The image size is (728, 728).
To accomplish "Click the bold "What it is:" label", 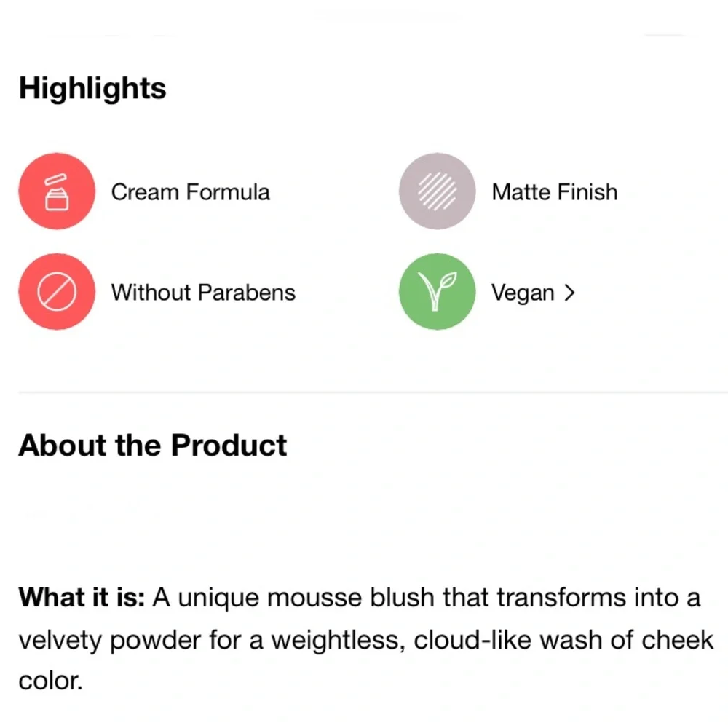I will [x=82, y=597].
